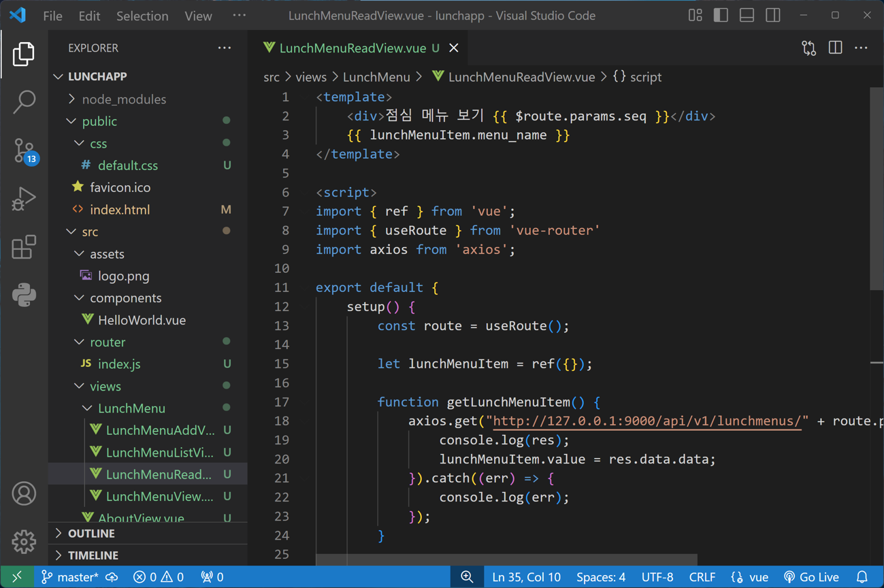Click CRLF end-of-line selector
This screenshot has height=588, width=884.
(702, 576)
